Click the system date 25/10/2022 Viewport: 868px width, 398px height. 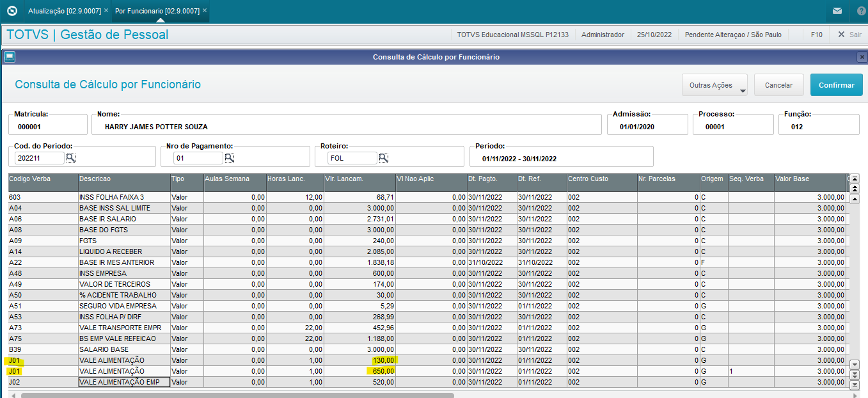pyautogui.click(x=654, y=35)
